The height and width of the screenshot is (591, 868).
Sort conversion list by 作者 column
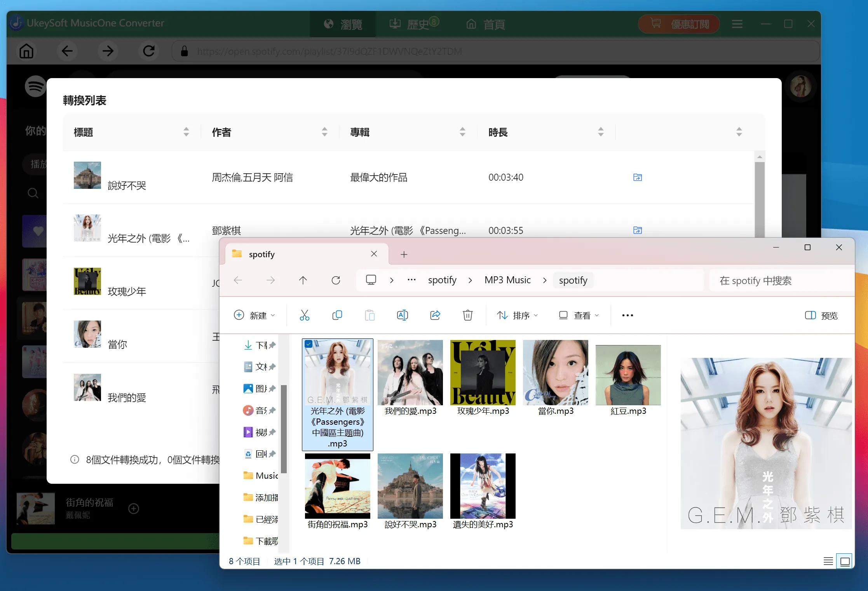pos(324,132)
